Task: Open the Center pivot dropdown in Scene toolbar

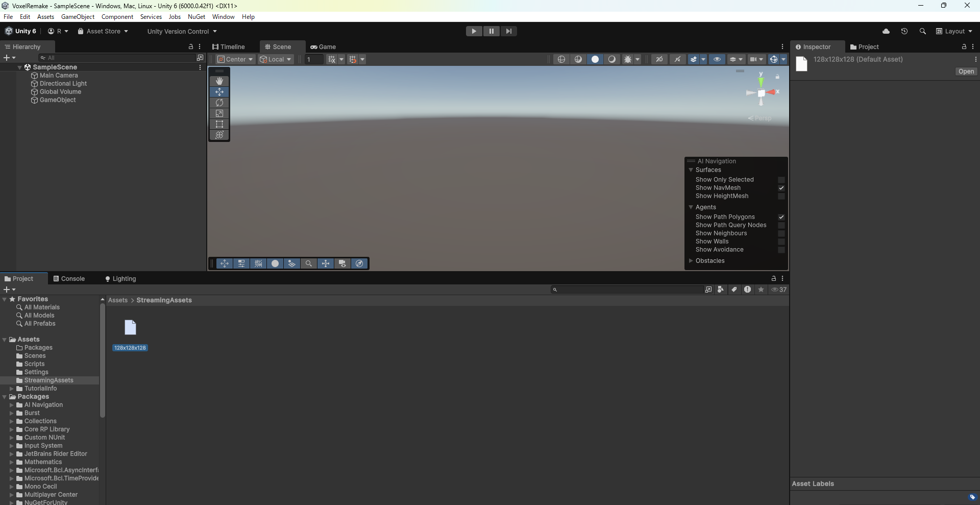Action: [x=235, y=59]
